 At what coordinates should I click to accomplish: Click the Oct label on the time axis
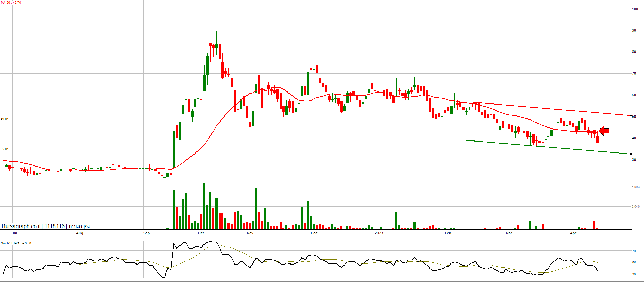point(201,233)
